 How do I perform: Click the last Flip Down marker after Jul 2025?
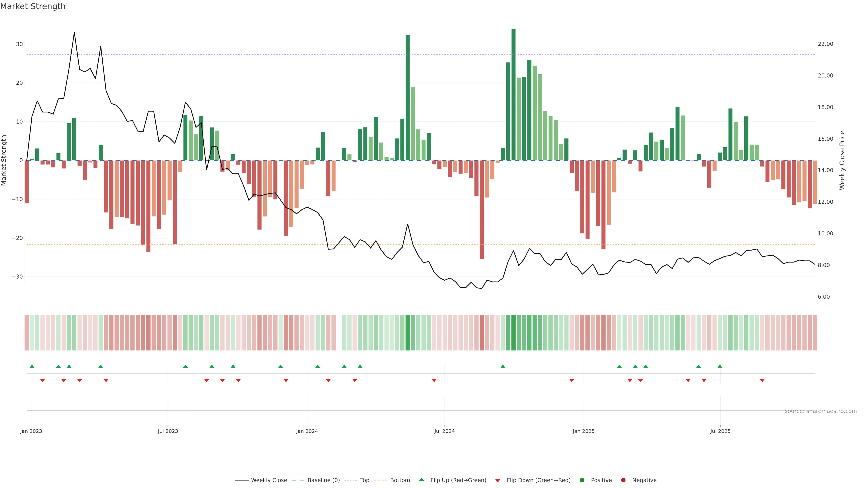point(762,380)
